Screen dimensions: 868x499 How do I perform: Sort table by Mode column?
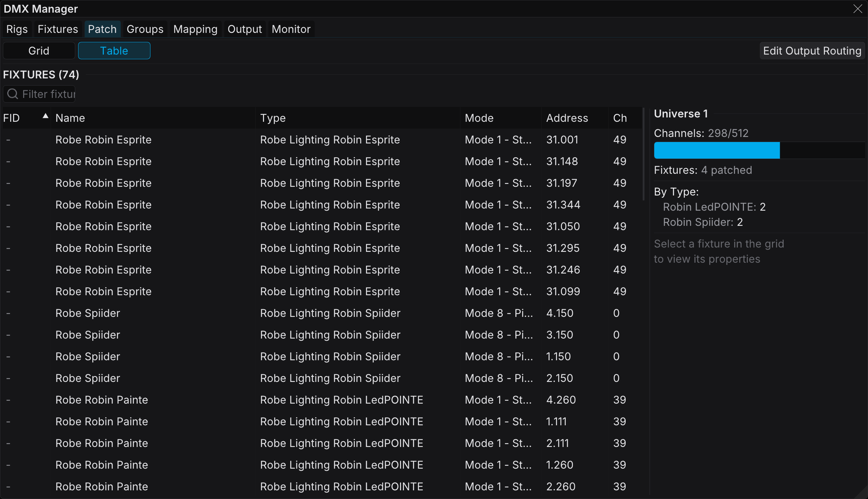(501, 118)
